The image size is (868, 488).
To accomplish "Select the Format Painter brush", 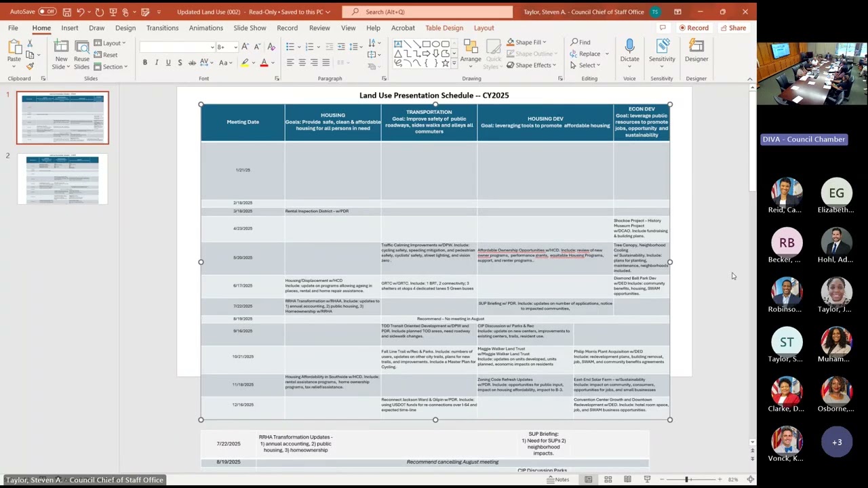I will click(30, 66).
